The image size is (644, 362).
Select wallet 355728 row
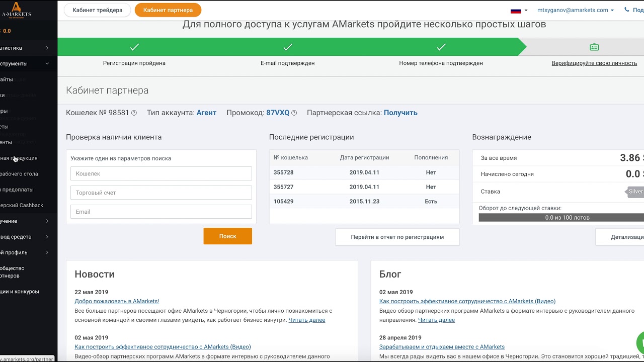(x=364, y=172)
